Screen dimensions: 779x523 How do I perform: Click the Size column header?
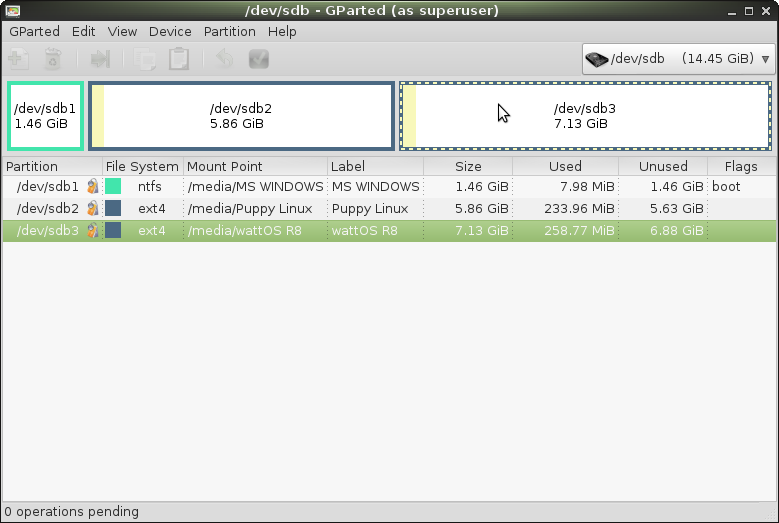pyautogui.click(x=468, y=166)
